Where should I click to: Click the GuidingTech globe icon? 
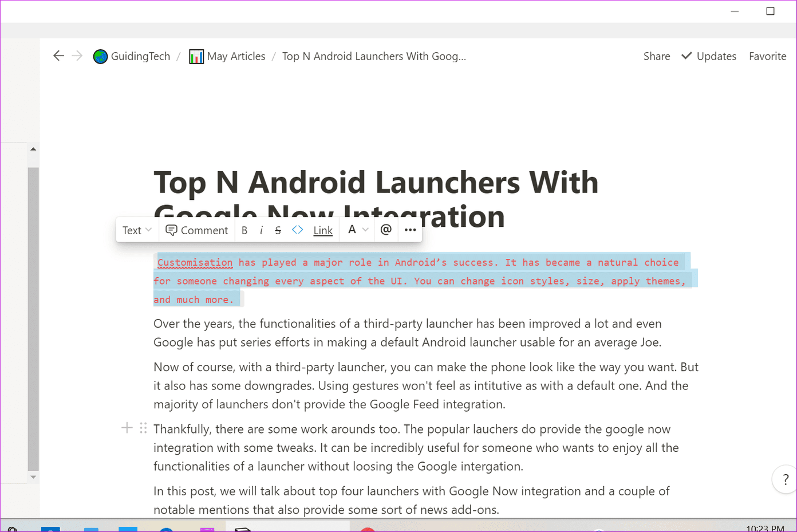100,56
